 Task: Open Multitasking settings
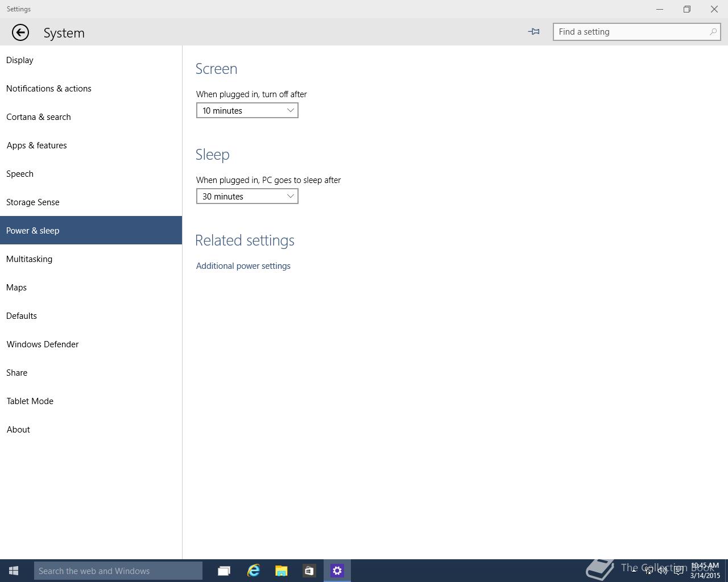click(x=91, y=259)
